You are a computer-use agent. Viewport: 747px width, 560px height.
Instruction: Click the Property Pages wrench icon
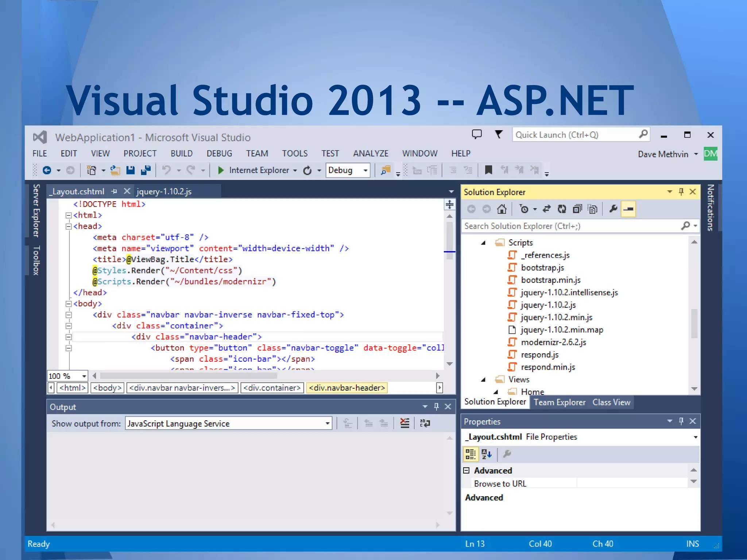click(x=507, y=454)
